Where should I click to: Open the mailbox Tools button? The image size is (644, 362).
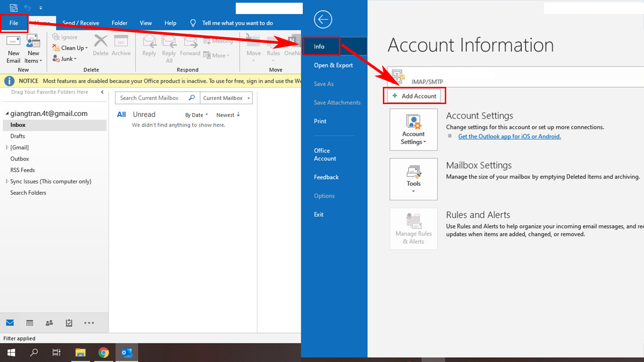pyautogui.click(x=414, y=179)
